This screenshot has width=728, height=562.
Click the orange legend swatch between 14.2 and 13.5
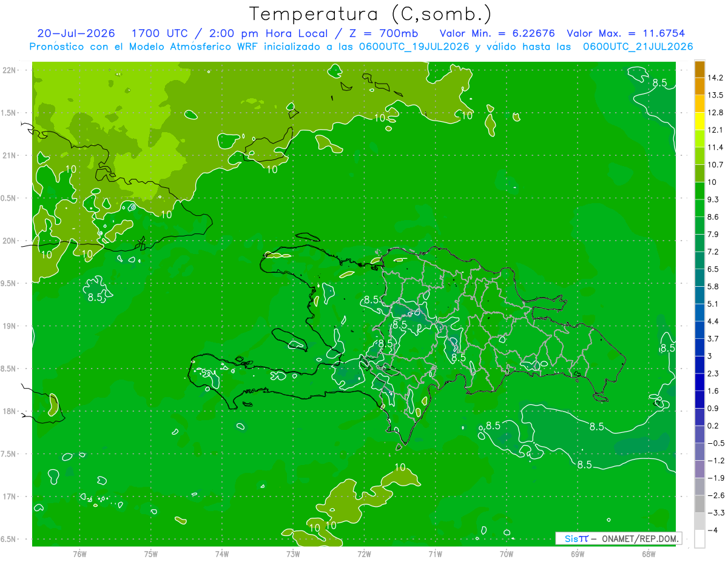point(699,86)
